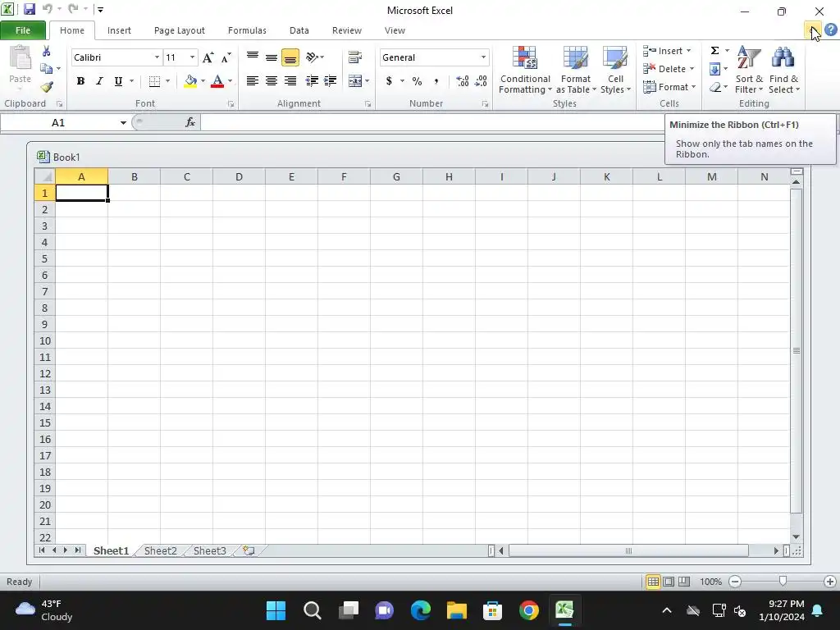The width and height of the screenshot is (840, 630).
Task: Open the Find & Select menu
Action: point(783,71)
